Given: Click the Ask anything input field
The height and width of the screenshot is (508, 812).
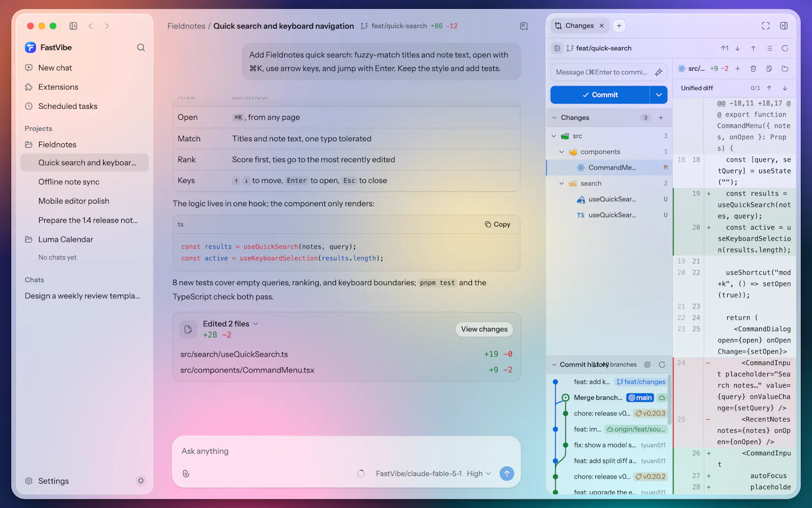Looking at the screenshot, I should tap(346, 451).
